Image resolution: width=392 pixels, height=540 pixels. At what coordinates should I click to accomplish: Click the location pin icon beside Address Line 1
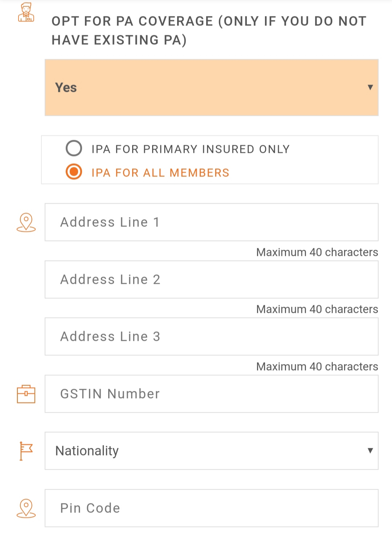pos(26,222)
